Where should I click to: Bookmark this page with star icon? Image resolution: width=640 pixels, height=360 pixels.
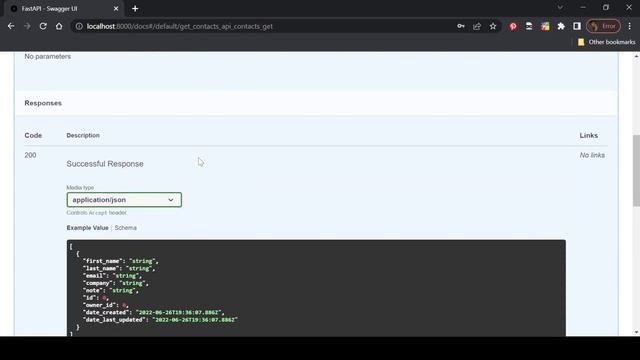click(493, 26)
